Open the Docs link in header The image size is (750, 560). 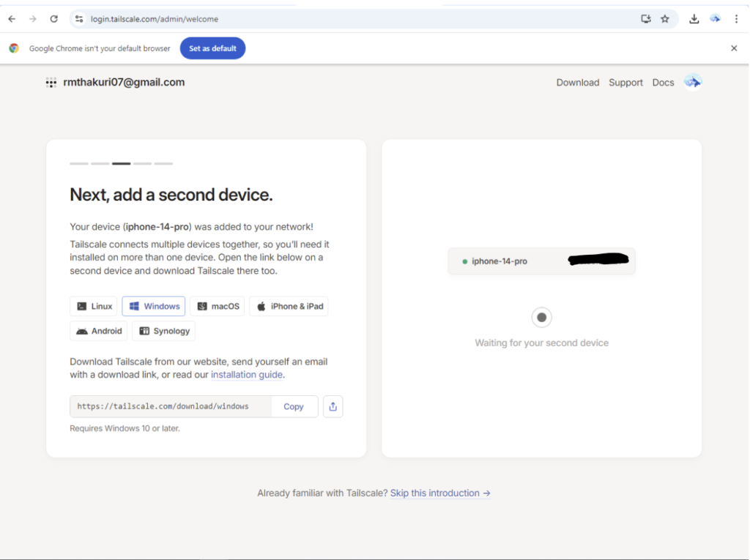point(662,82)
